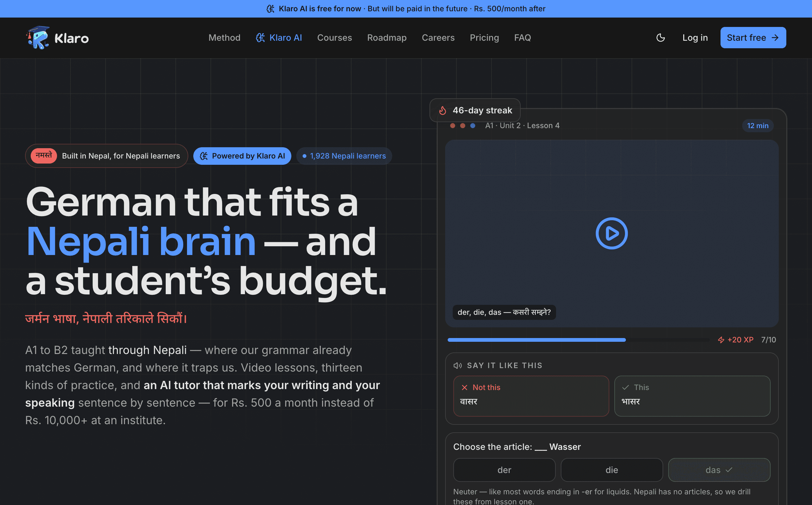Click the top banner Klaro AI announcement
The height and width of the screenshot is (505, 812).
pyautogui.click(x=406, y=9)
